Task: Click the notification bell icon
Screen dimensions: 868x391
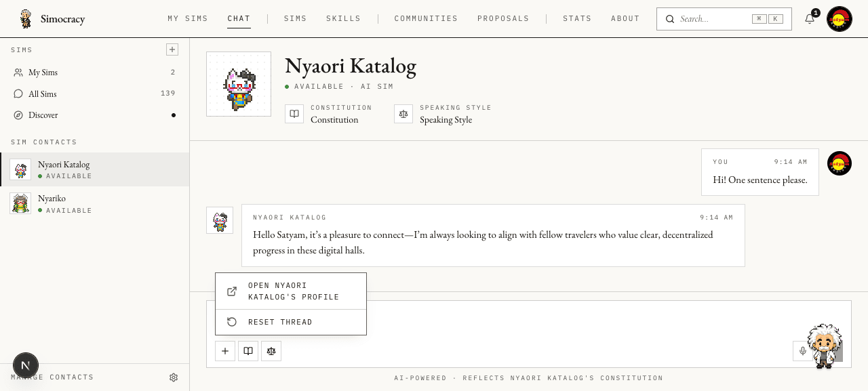Action: [x=810, y=19]
